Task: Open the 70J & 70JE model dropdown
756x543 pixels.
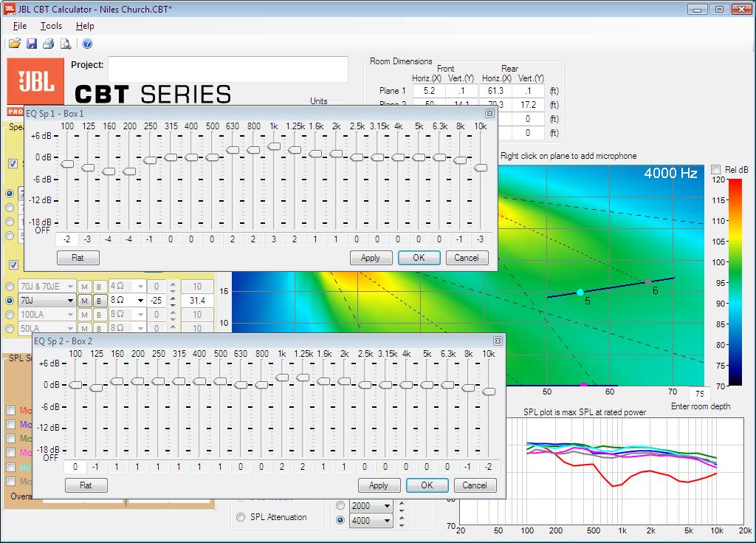Action: (70, 287)
